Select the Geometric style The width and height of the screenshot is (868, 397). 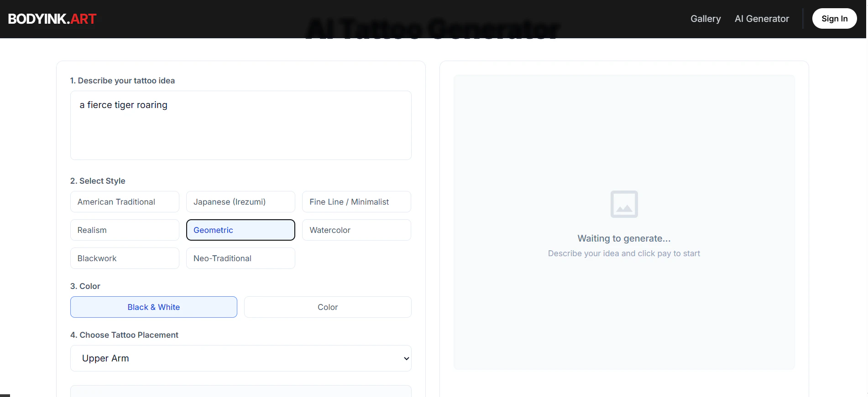tap(241, 230)
